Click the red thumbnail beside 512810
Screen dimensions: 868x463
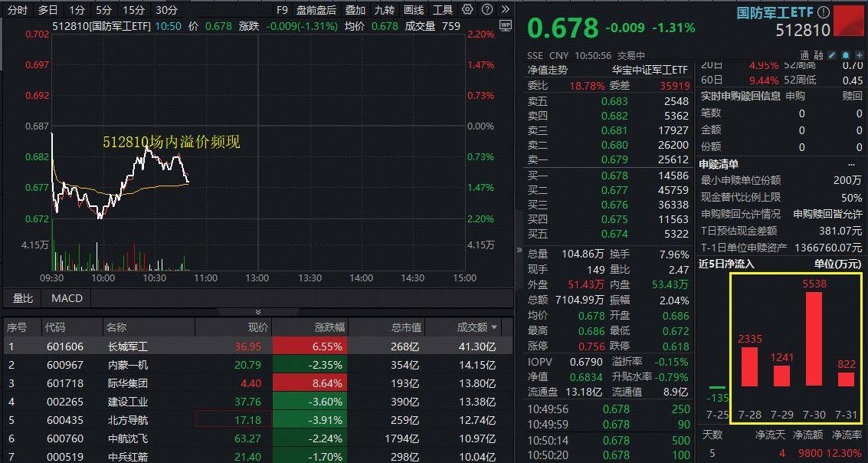coord(849,21)
